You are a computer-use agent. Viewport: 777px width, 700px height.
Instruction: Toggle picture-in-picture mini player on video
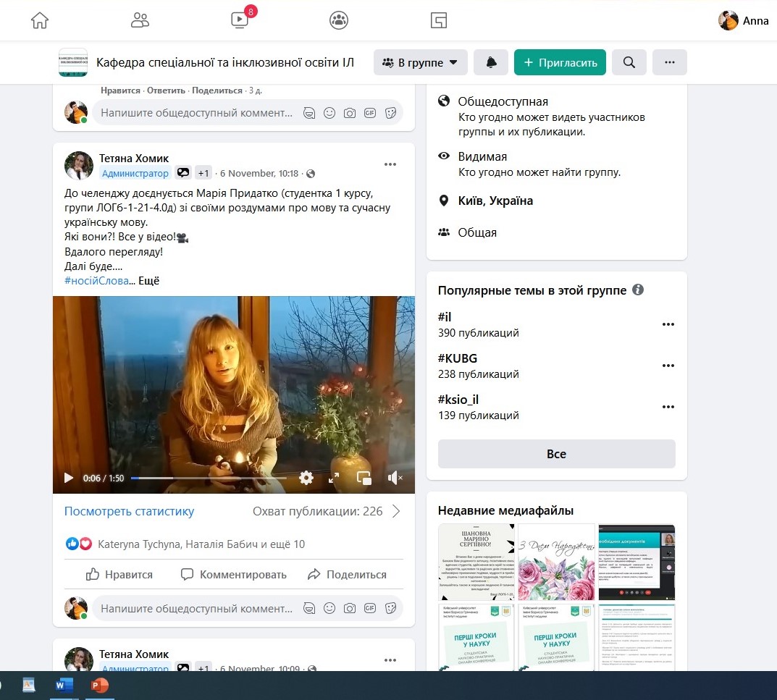[x=364, y=478]
